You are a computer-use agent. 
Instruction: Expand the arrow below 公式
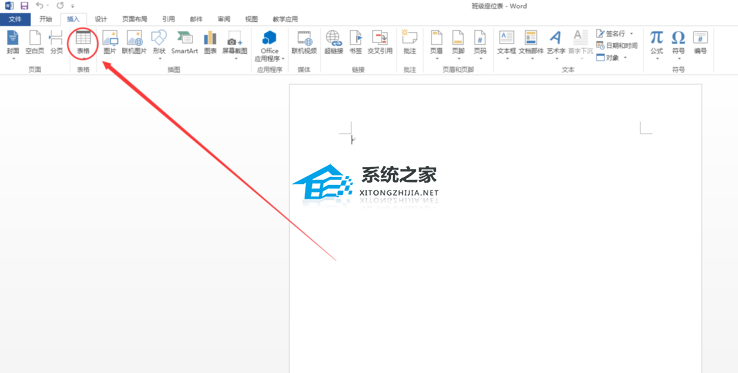click(x=657, y=58)
